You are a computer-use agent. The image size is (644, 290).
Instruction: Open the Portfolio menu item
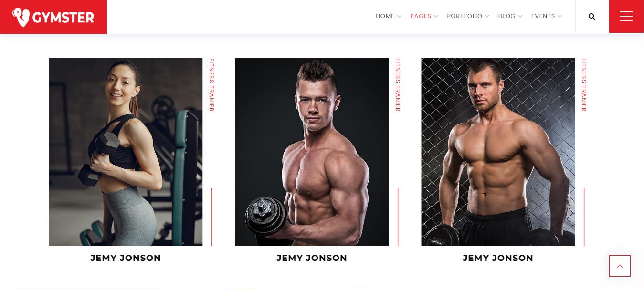[x=465, y=16]
